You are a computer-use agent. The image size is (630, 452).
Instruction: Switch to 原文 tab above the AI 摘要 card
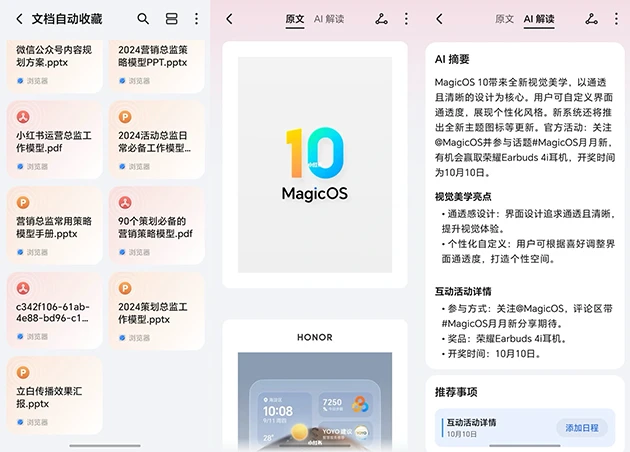[505, 19]
